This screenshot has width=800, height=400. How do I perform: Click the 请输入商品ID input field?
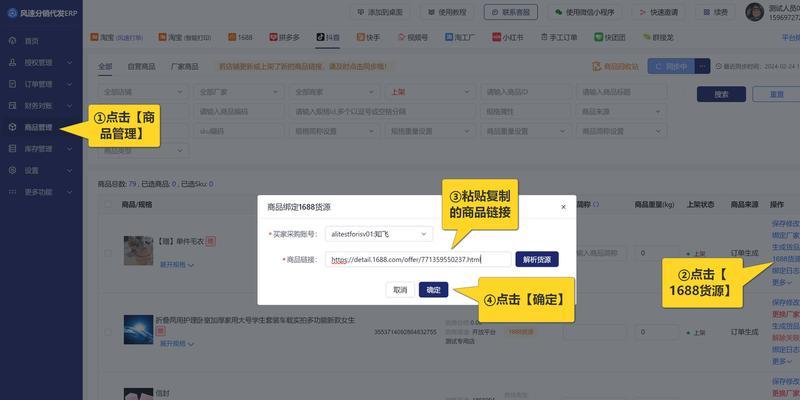coord(526,92)
